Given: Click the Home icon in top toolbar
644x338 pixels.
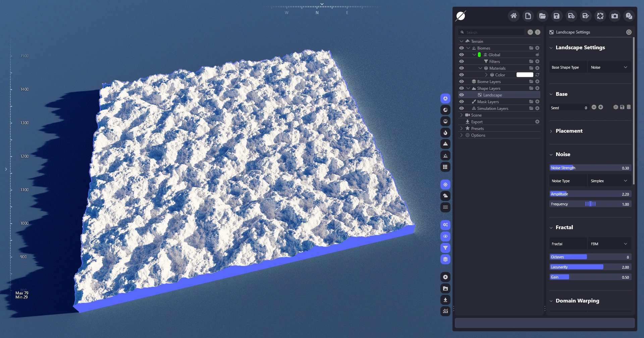Looking at the screenshot, I should click(x=514, y=16).
